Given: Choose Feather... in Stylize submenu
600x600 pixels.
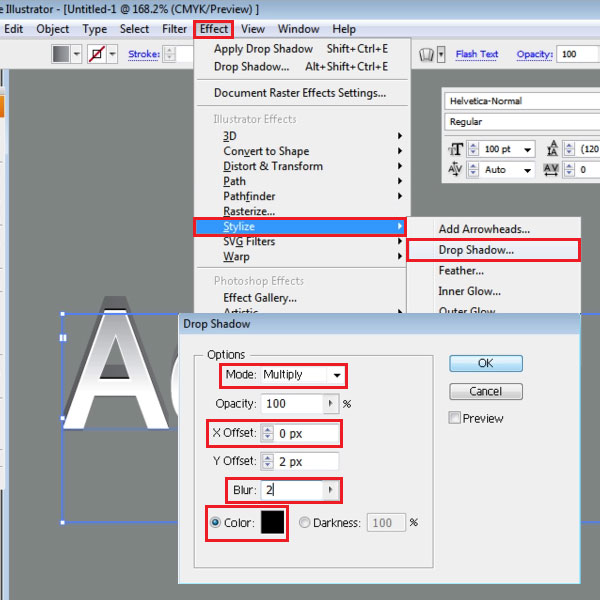Looking at the screenshot, I should click(494, 271).
